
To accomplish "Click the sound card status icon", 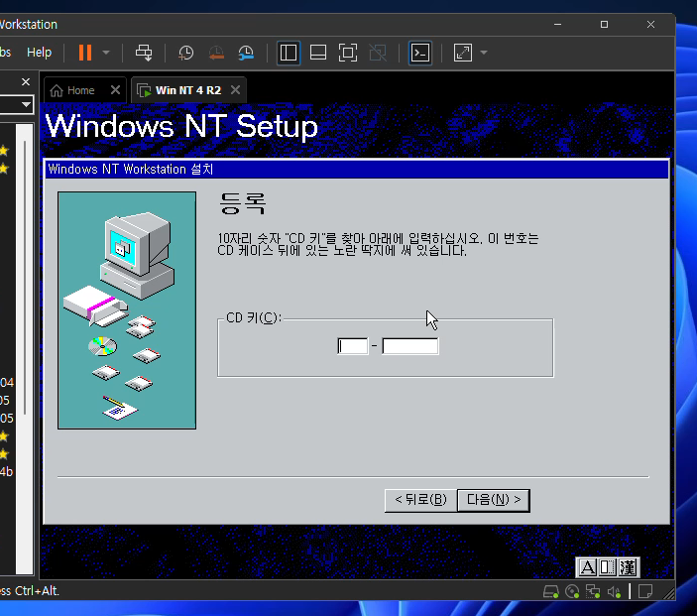I will click(614, 591).
